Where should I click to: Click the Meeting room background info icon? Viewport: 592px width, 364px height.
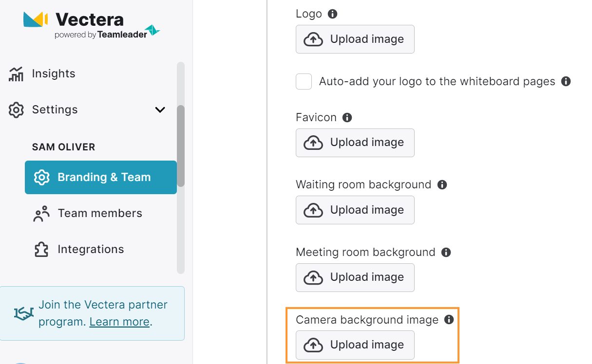coord(446,252)
